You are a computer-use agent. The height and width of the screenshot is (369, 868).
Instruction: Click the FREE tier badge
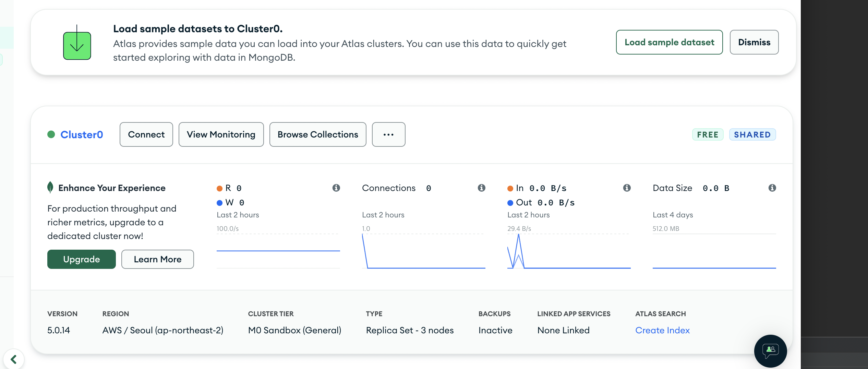[708, 134]
